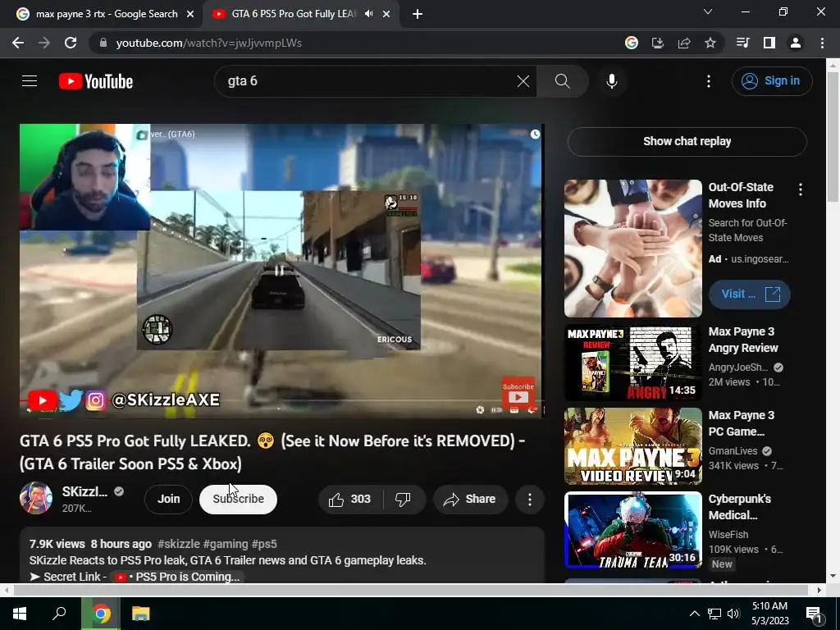
Task: Run the YouTube search magnifier button
Action: [562, 81]
